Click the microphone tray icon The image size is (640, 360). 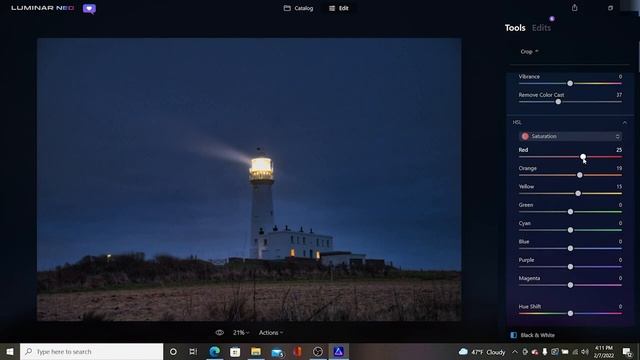click(x=544, y=351)
